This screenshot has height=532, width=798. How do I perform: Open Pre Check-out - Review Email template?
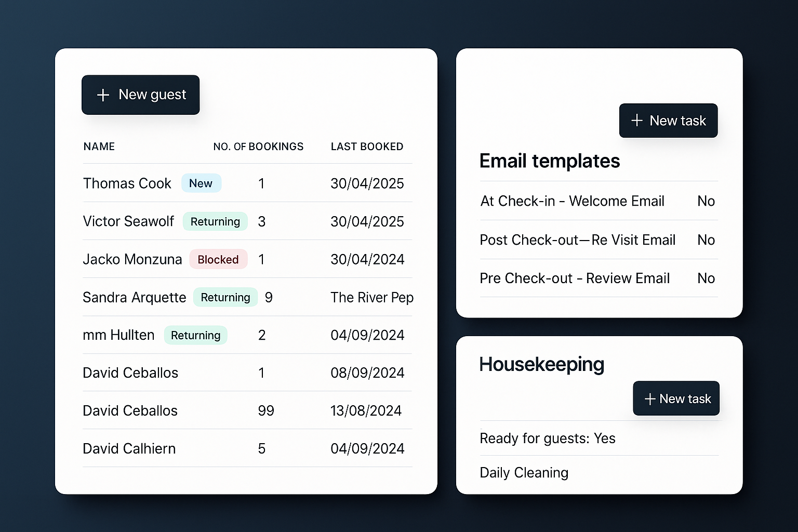[x=575, y=278]
